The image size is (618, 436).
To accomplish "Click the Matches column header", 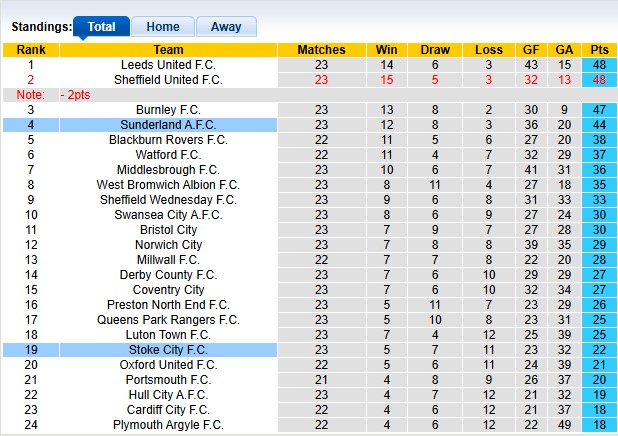I will [x=321, y=49].
